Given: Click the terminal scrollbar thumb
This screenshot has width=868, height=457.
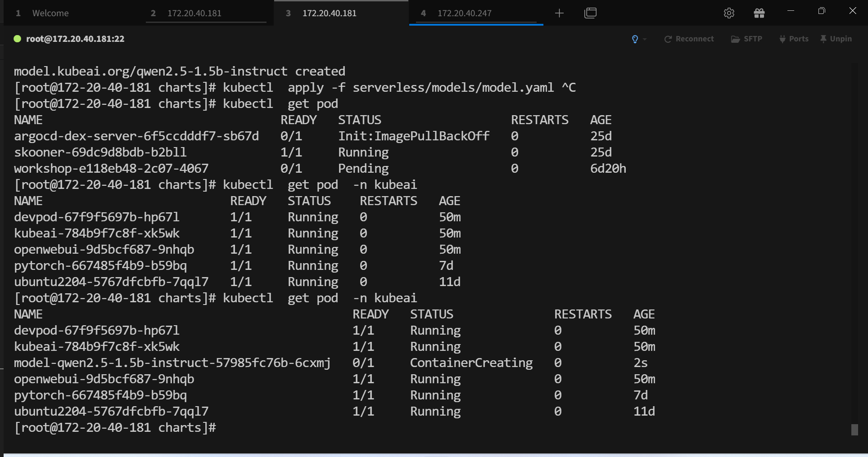Looking at the screenshot, I should click(x=854, y=430).
